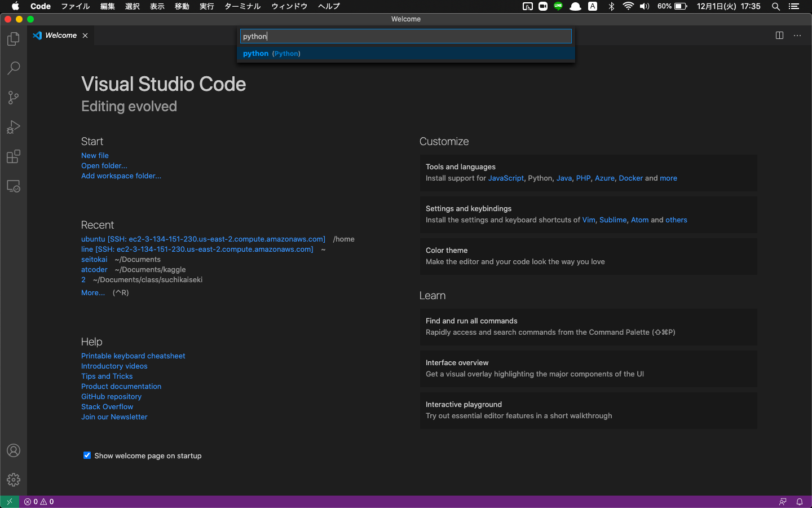The height and width of the screenshot is (508, 812).
Task: Open Spotlight search in menu bar
Action: pos(776,6)
